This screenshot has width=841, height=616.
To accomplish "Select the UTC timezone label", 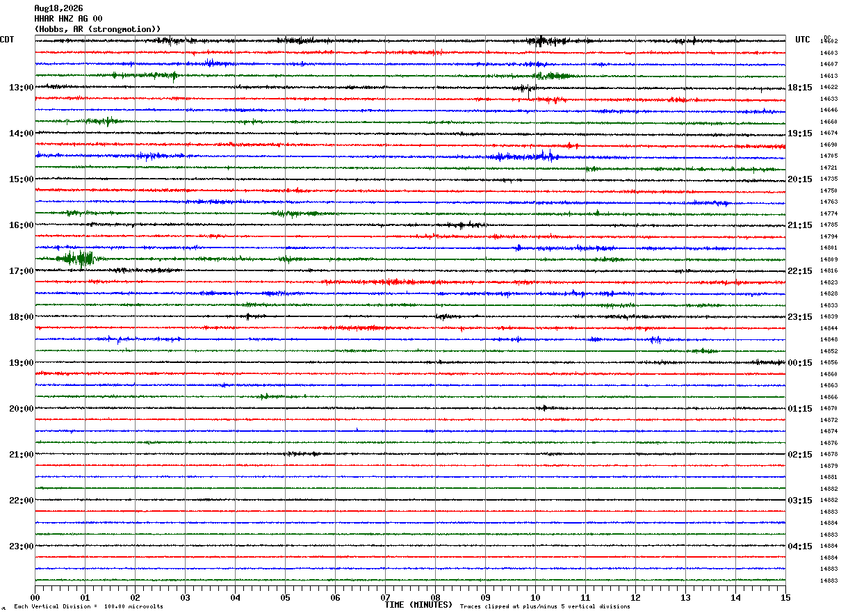I will pyautogui.click(x=803, y=40).
